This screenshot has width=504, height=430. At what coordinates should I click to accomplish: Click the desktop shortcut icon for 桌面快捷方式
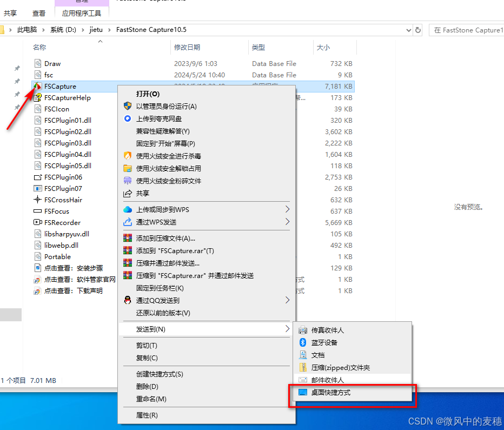click(303, 392)
